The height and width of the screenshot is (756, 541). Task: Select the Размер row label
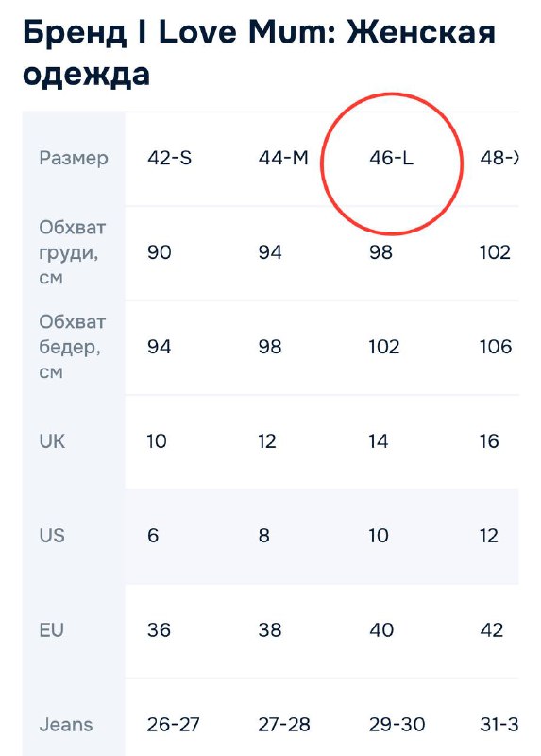point(74,158)
